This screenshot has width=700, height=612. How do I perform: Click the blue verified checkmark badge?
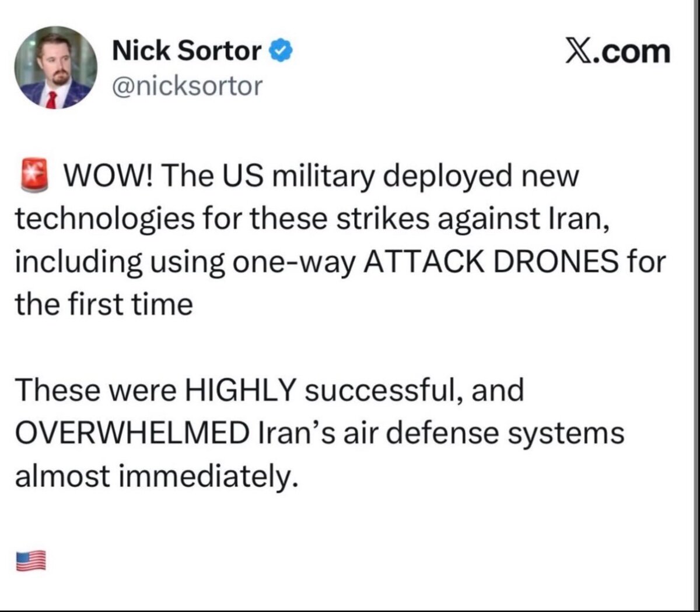tap(281, 52)
